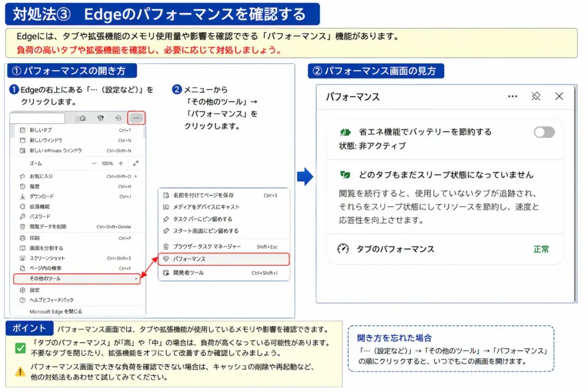Click the ② パフォーマンス画面の見方 section heading
588x392 pixels.
(376, 71)
